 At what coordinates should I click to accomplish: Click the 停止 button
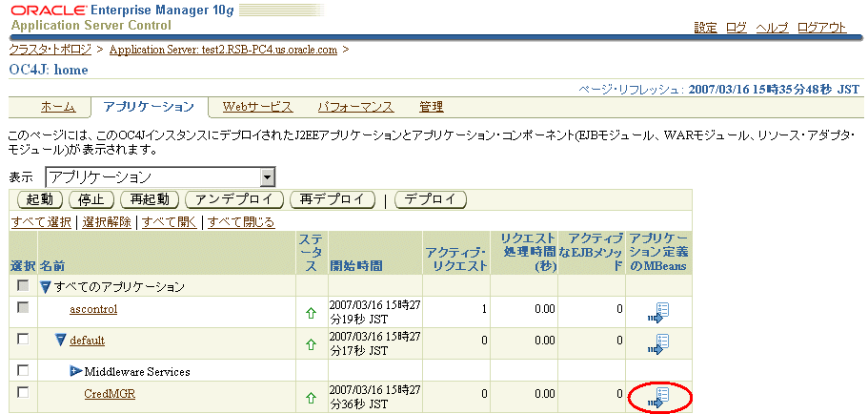click(91, 199)
